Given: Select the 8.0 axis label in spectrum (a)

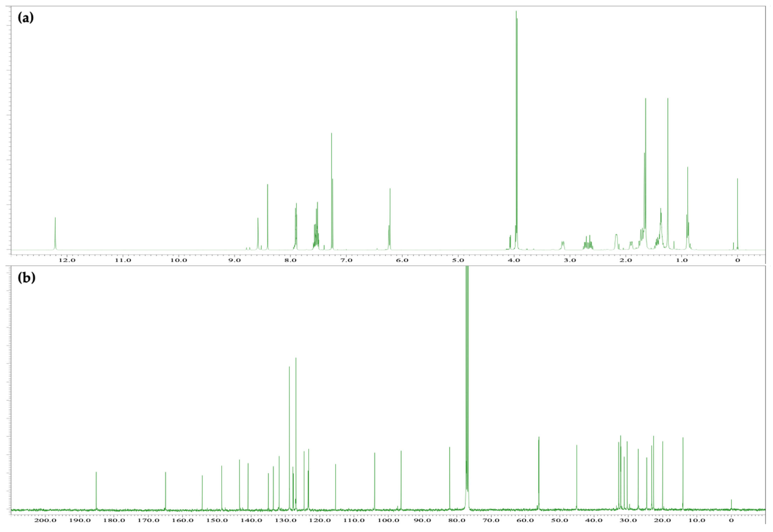Looking at the screenshot, I should pos(291,260).
